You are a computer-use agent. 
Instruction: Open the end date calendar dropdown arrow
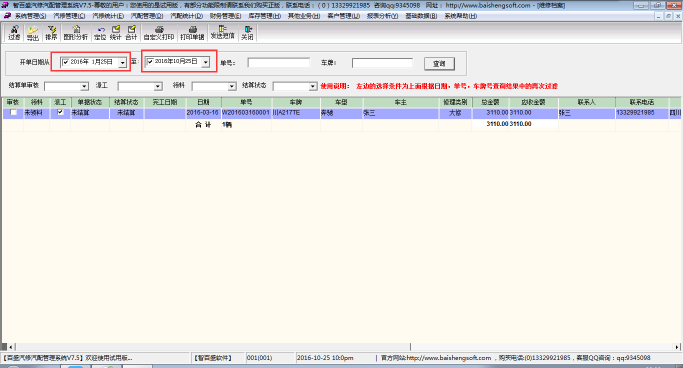[206, 62]
